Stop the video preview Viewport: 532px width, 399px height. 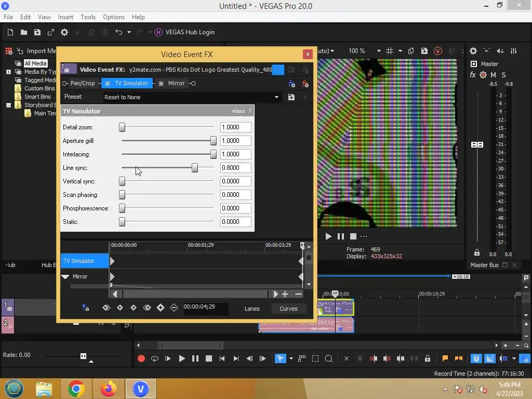[x=353, y=236]
